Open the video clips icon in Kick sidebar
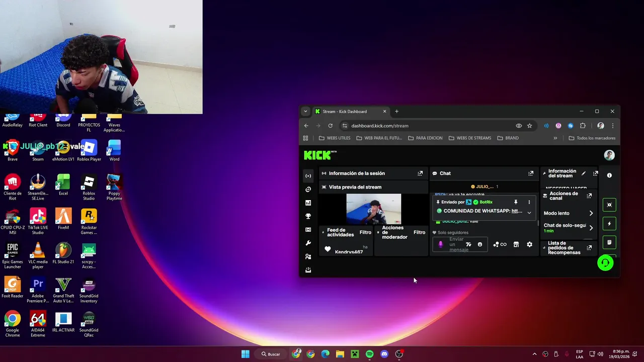 (x=308, y=230)
